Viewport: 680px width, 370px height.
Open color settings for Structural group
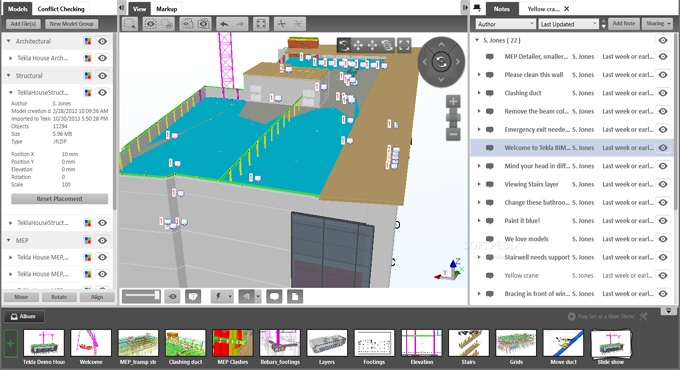[x=88, y=75]
